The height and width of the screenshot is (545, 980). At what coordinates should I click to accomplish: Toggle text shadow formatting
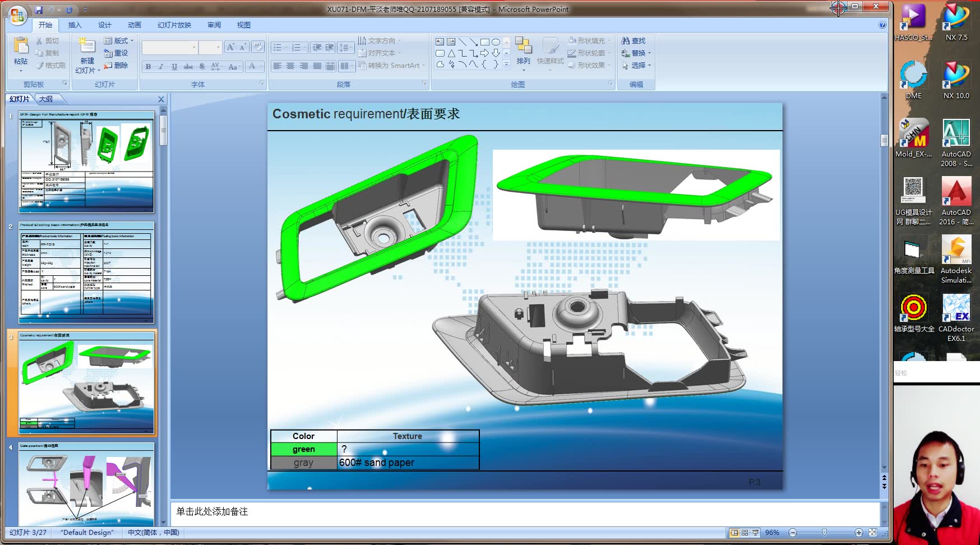(x=202, y=67)
